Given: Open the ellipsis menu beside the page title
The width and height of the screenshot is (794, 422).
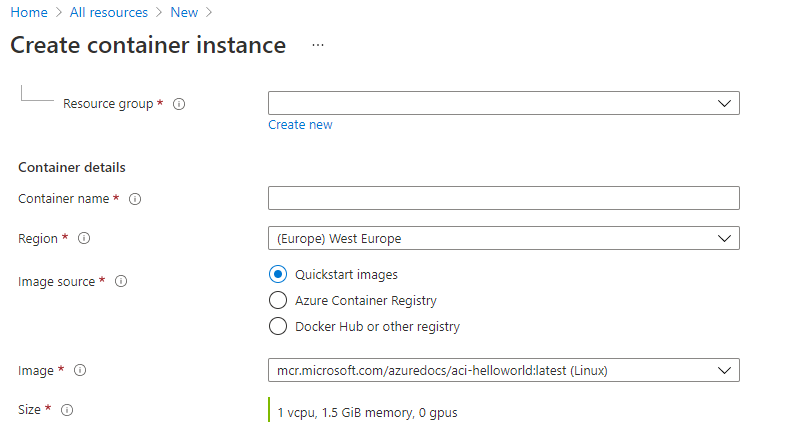Looking at the screenshot, I should tap(318, 45).
